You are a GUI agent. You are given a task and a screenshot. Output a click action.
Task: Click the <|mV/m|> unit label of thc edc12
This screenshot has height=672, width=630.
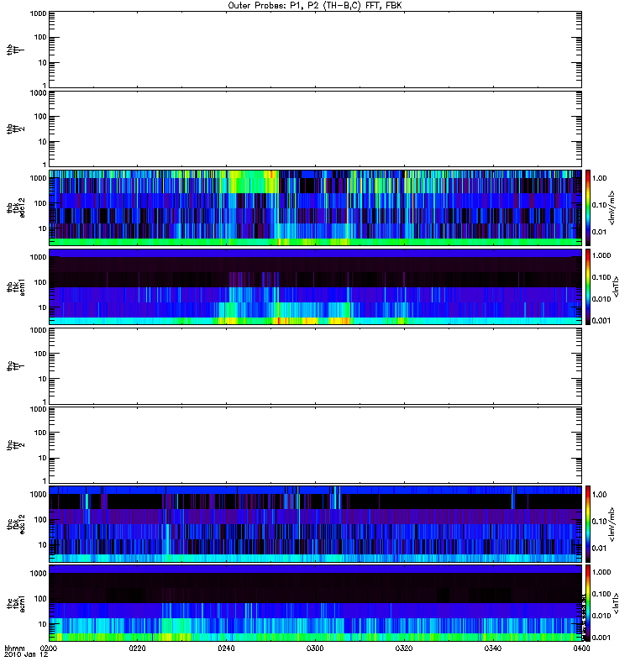pyautogui.click(x=612, y=524)
